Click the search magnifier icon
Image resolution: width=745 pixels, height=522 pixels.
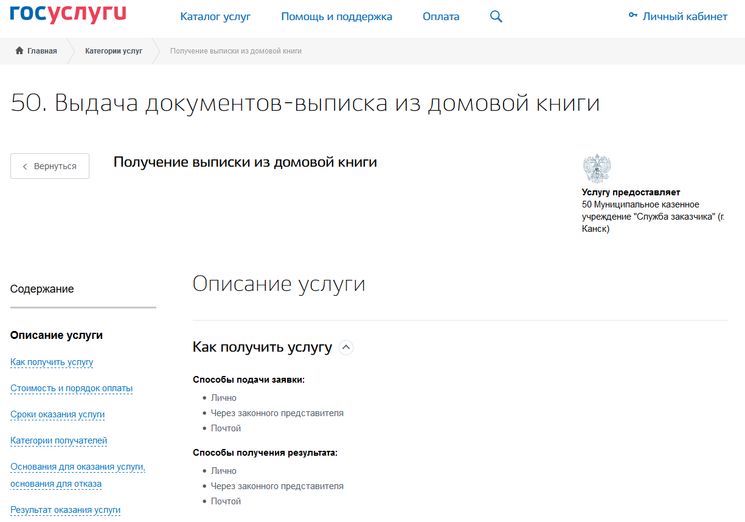pyautogui.click(x=496, y=17)
